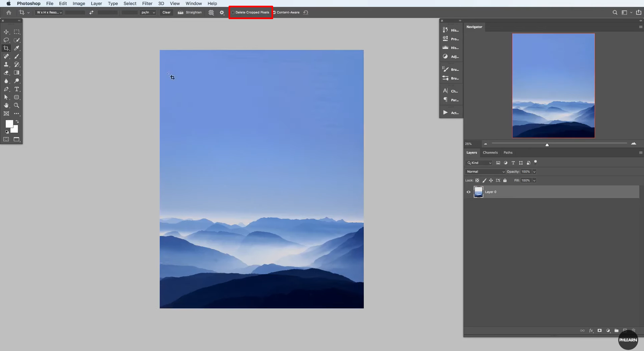Select the Zoom tool
The height and width of the screenshot is (351, 644).
(16, 105)
